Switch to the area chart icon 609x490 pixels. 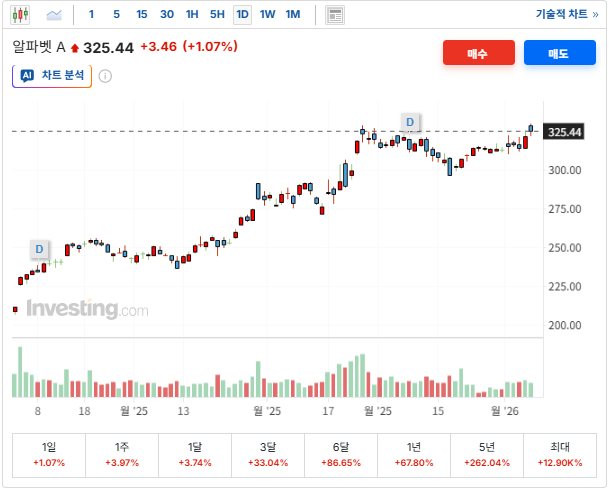(x=54, y=15)
